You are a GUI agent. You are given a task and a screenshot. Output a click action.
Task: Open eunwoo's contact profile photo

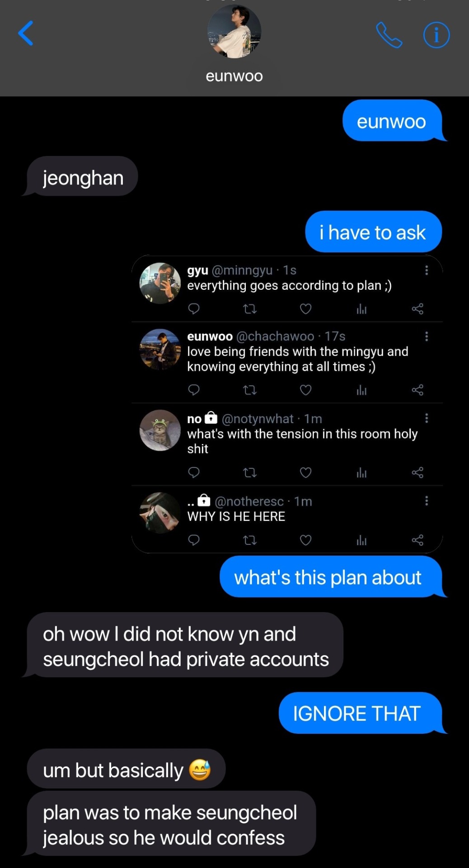pos(234,32)
